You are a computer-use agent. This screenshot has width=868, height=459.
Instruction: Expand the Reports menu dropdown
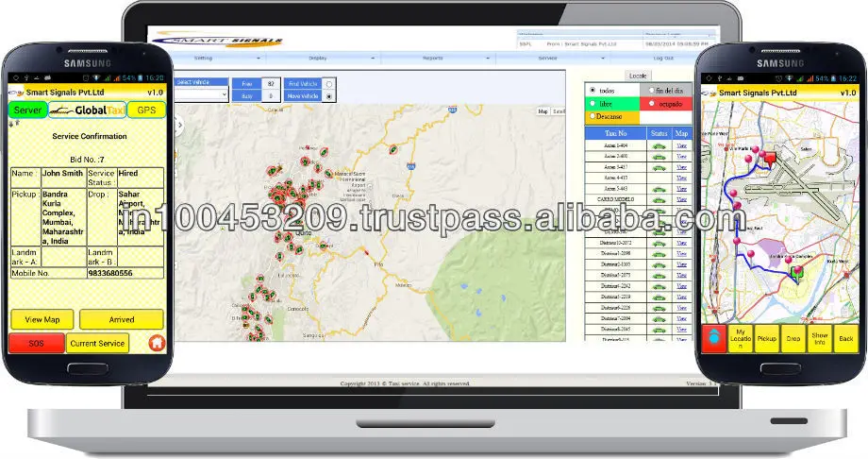click(x=434, y=59)
